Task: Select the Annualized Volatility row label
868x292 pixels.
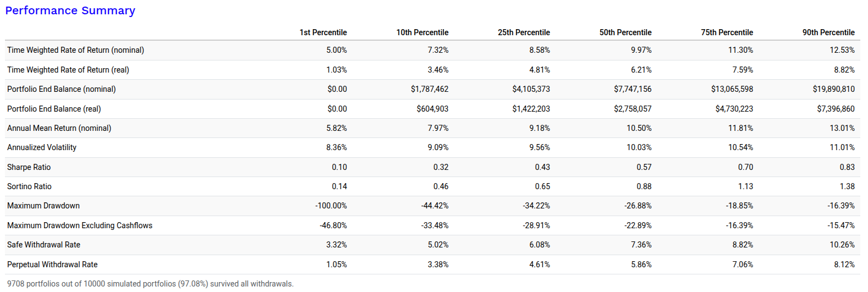Action: click(x=42, y=147)
